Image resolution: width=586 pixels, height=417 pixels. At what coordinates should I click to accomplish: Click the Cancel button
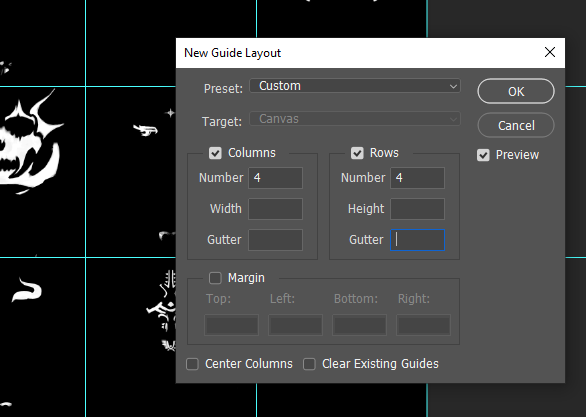coord(516,125)
